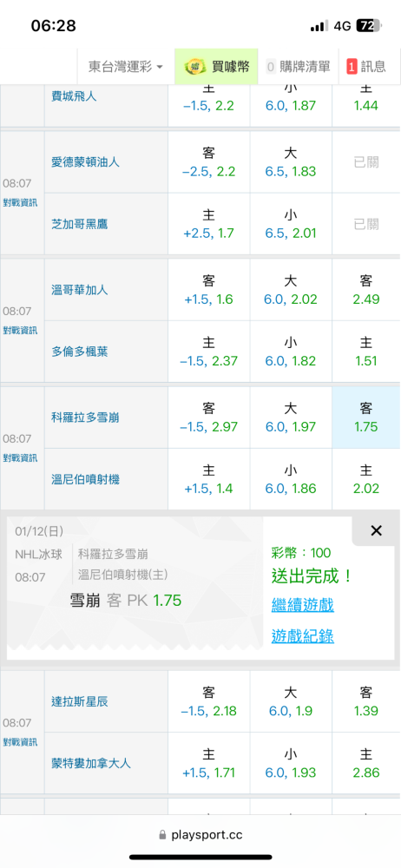The height and width of the screenshot is (868, 401).
Task: Select 蒙特婁加拿大人 主 2.86 moneyline
Action: coord(366,763)
